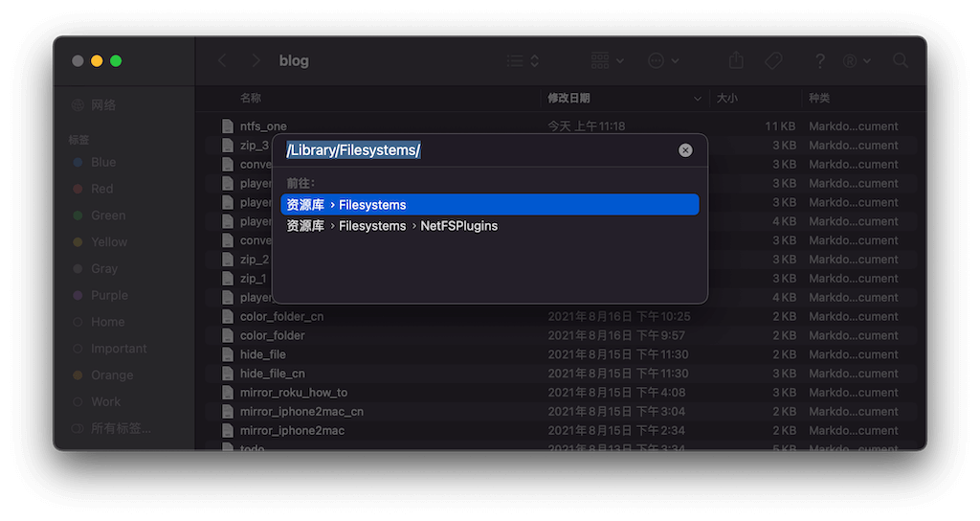The width and height of the screenshot is (980, 521).
Task: Click the /Library/Filesystems/ path input field
Action: 479,150
